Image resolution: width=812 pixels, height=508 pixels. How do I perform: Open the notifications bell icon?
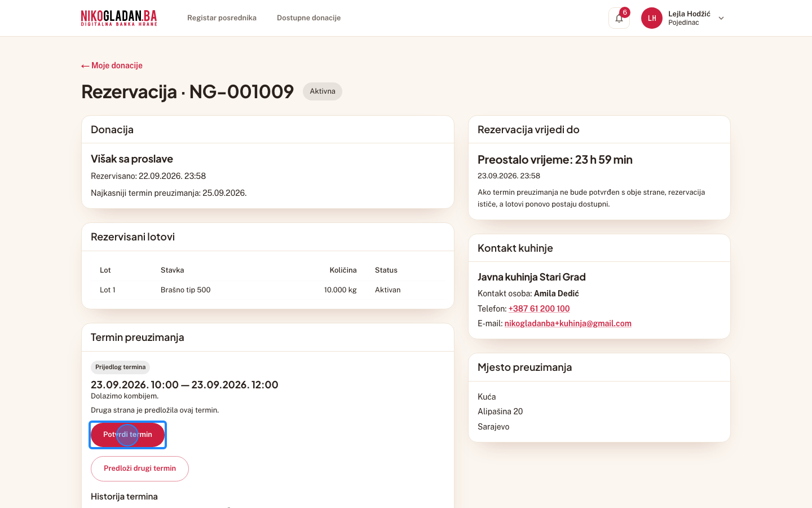(x=619, y=18)
